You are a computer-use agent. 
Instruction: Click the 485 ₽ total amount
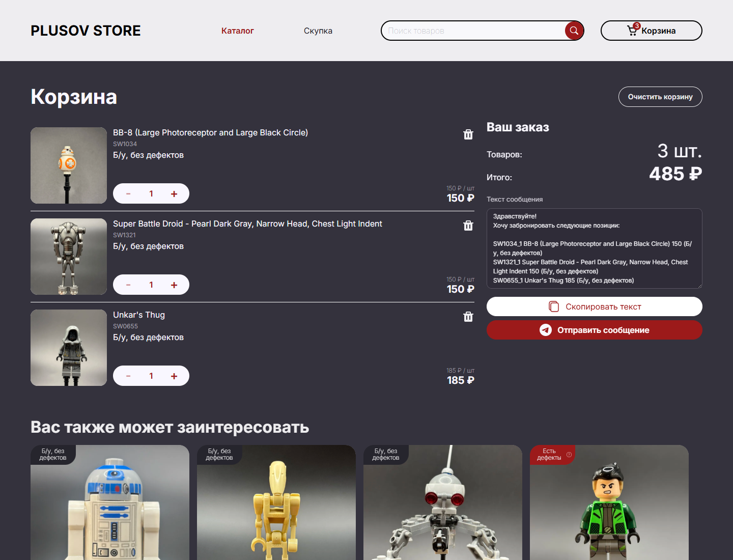click(x=675, y=174)
